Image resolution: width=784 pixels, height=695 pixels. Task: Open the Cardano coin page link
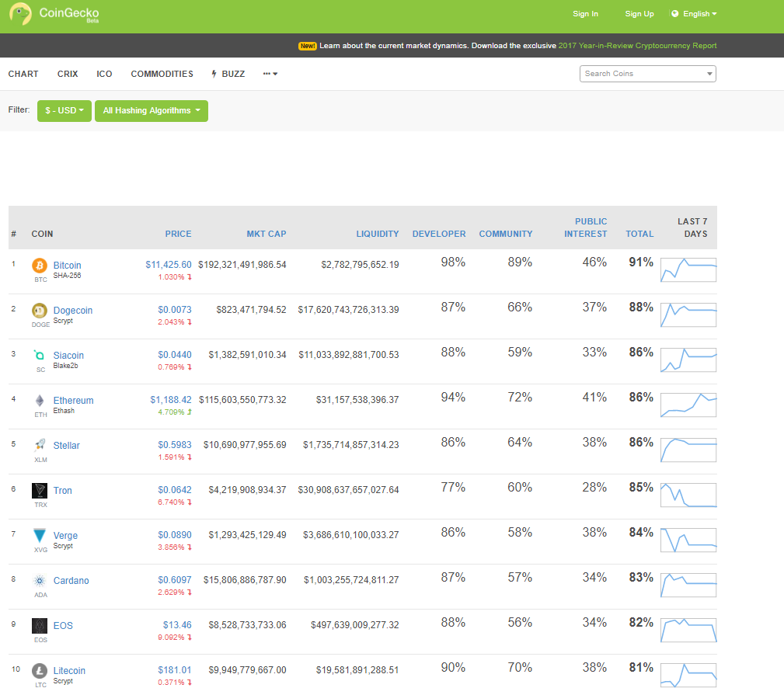(71, 581)
